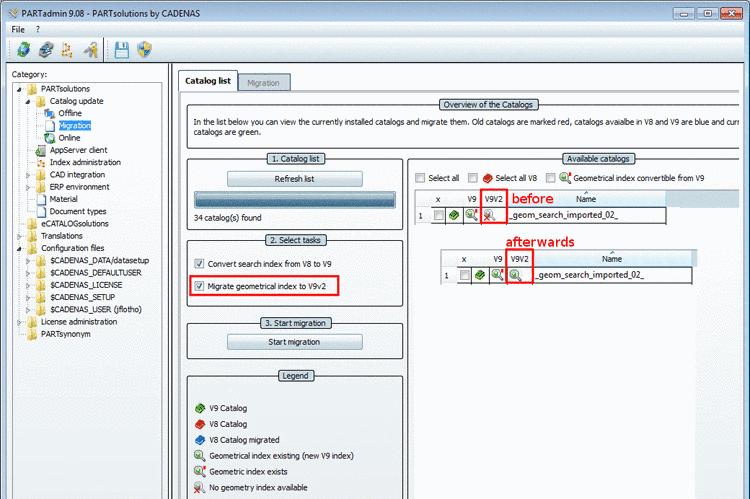750x499 pixels.
Task: Click '34 catalog(s) found' text
Action: tap(228, 218)
